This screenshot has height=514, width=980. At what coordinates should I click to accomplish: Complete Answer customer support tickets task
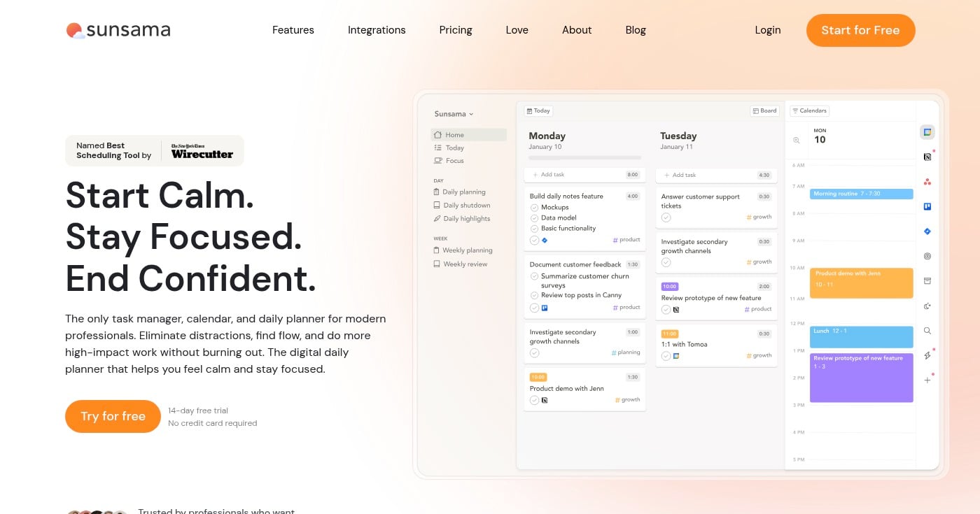tap(666, 217)
